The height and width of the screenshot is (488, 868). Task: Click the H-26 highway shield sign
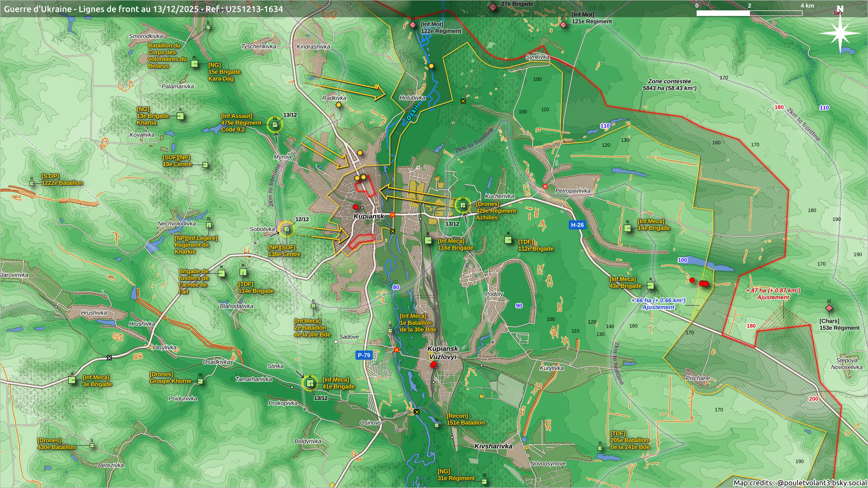[577, 225]
